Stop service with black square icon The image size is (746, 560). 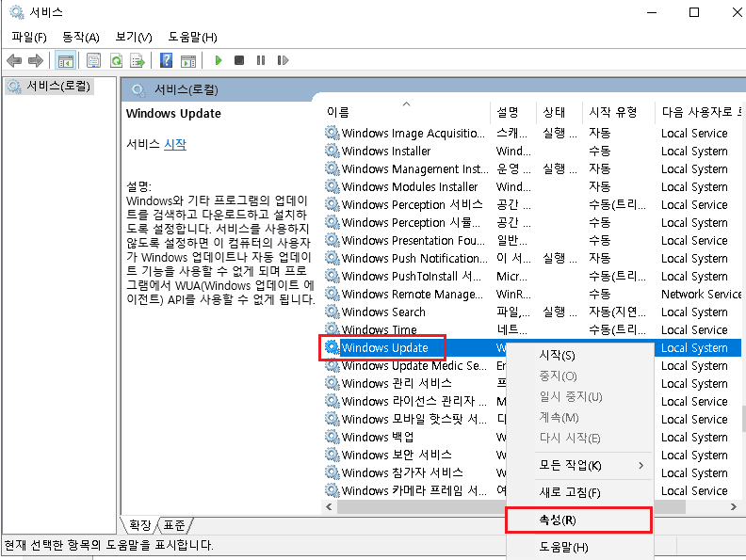239,60
